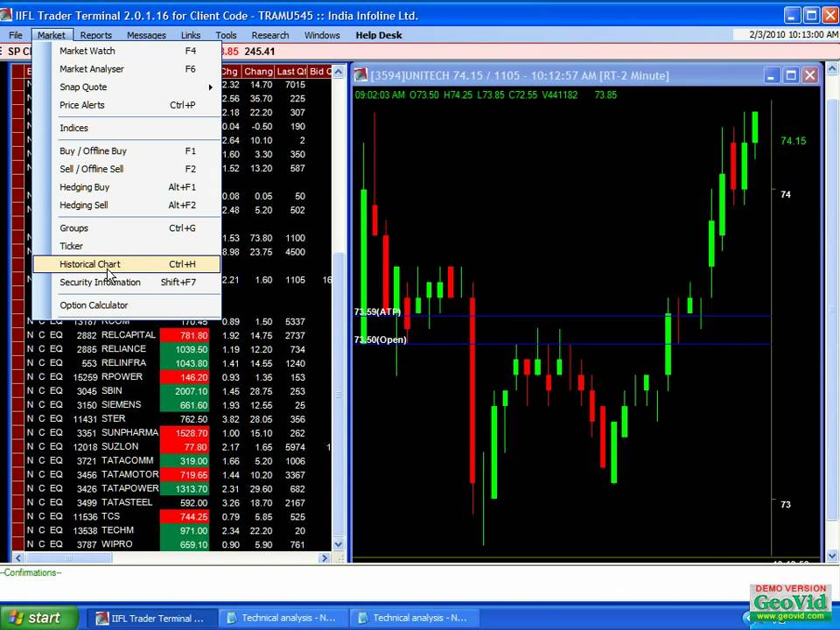Select Security Information menu entry
This screenshot has width=840, height=630.
tap(127, 283)
